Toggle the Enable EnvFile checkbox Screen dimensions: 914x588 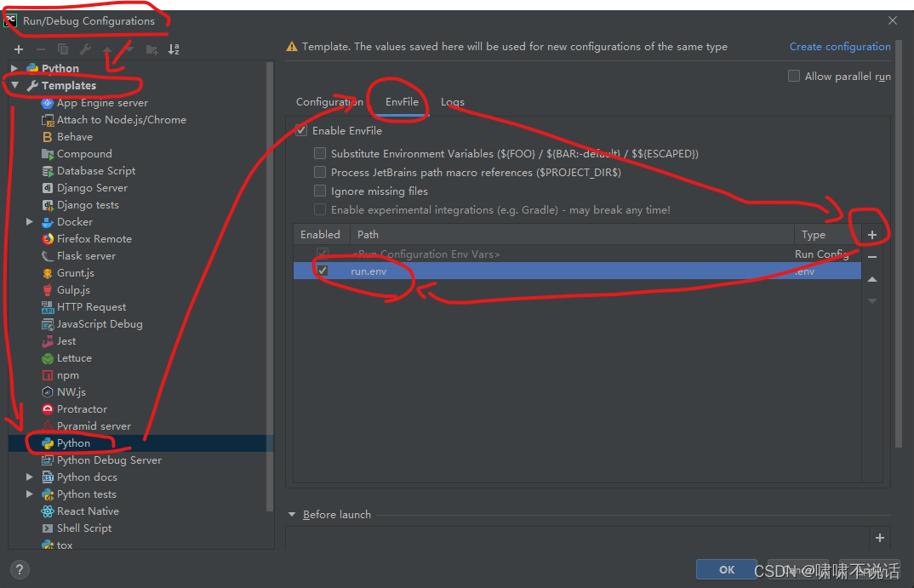(x=300, y=130)
